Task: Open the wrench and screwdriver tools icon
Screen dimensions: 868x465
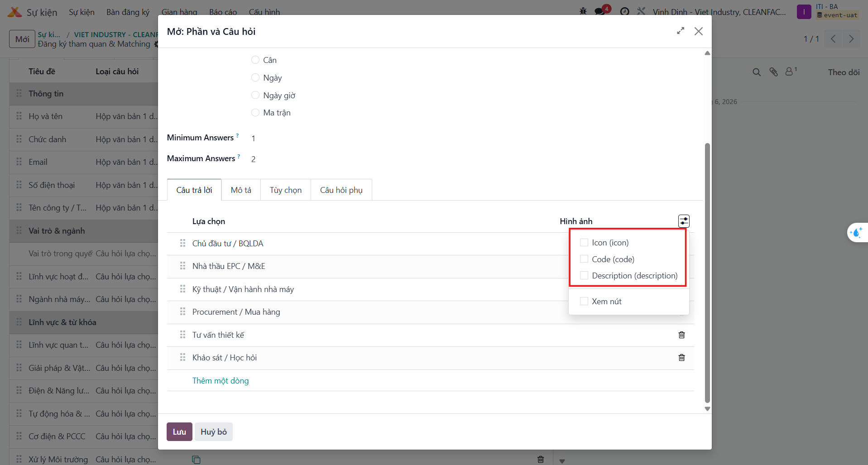Action: click(x=641, y=11)
